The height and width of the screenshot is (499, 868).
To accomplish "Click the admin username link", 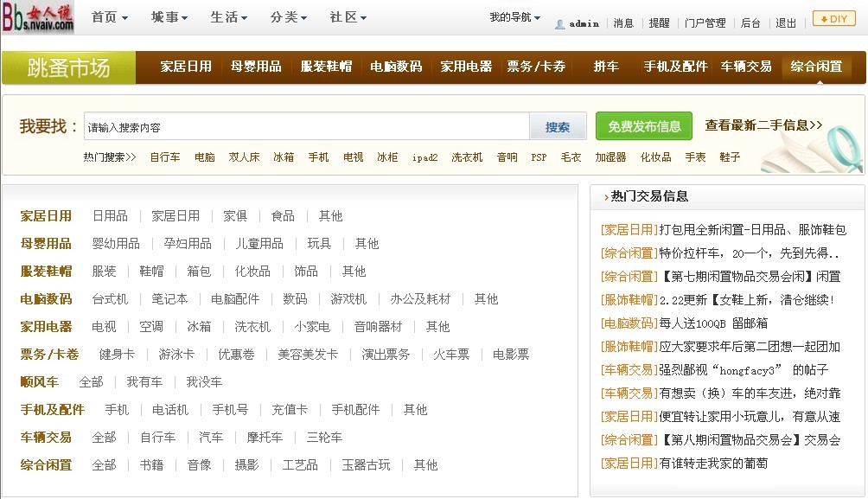I will (584, 23).
